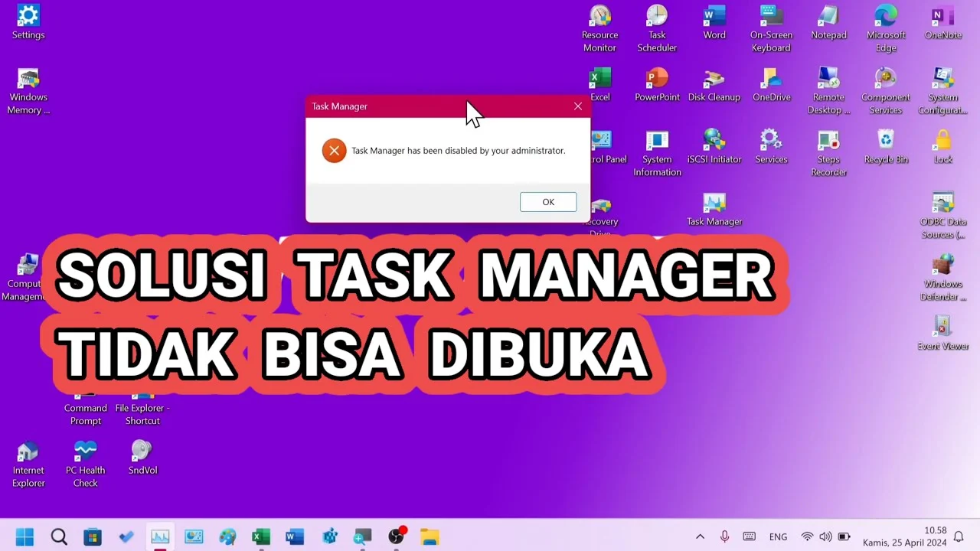Launch Windows Memory Diagnostic desktop icon

tap(28, 91)
